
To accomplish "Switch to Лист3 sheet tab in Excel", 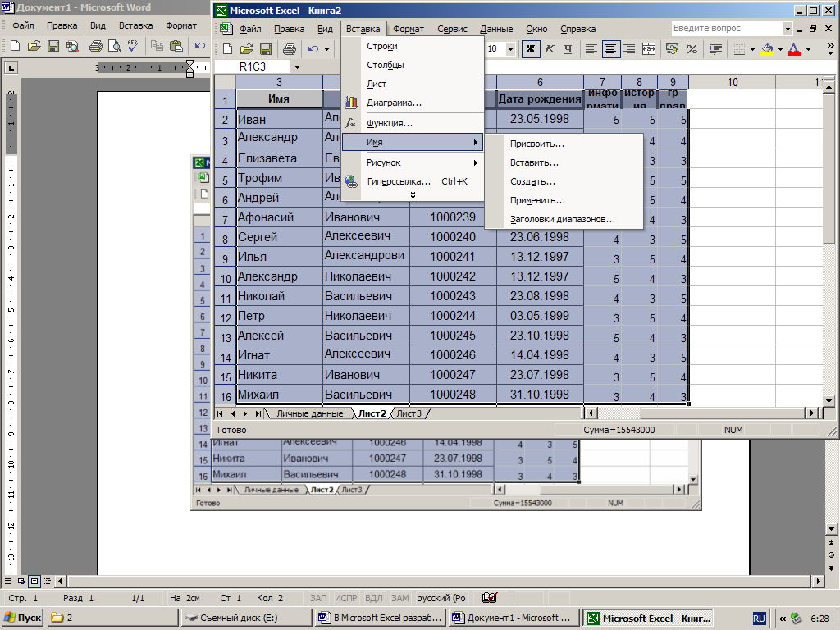I will [x=409, y=413].
